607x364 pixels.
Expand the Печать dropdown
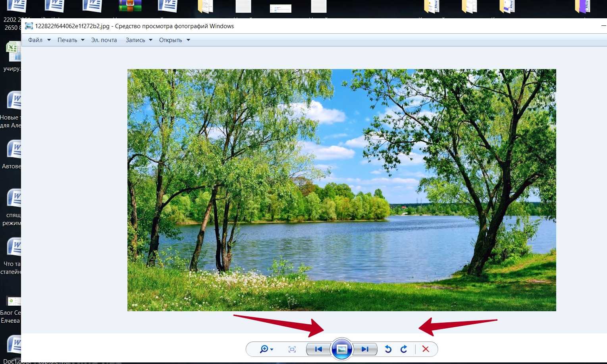click(x=71, y=40)
